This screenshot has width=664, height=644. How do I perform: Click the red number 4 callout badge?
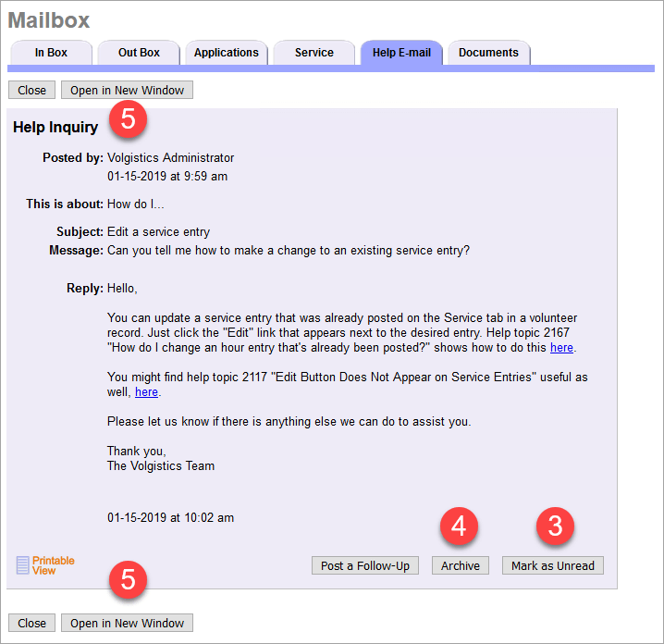[x=460, y=526]
